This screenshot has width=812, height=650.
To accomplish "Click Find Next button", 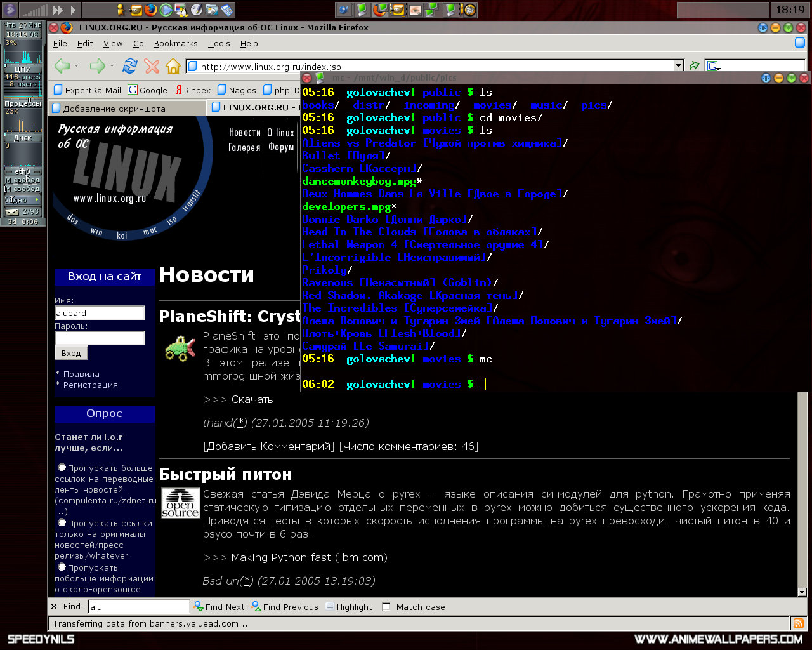I will pos(219,607).
